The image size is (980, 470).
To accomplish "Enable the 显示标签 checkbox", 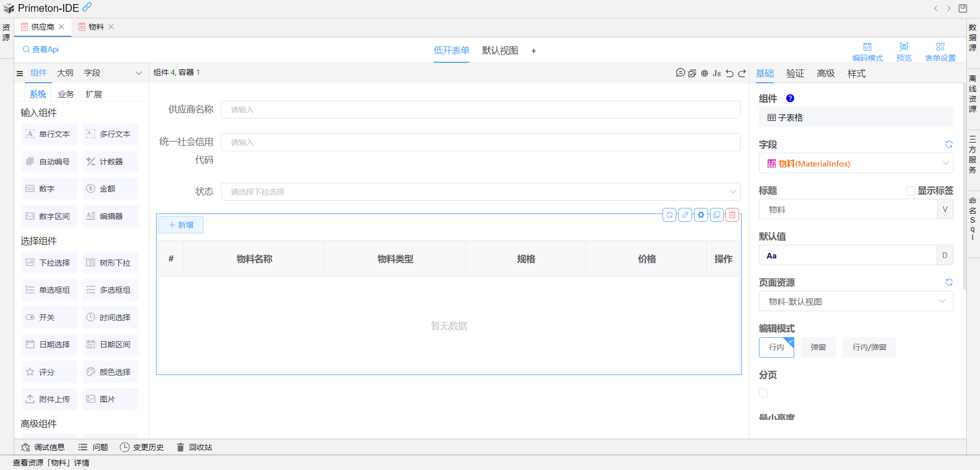I will pyautogui.click(x=910, y=191).
